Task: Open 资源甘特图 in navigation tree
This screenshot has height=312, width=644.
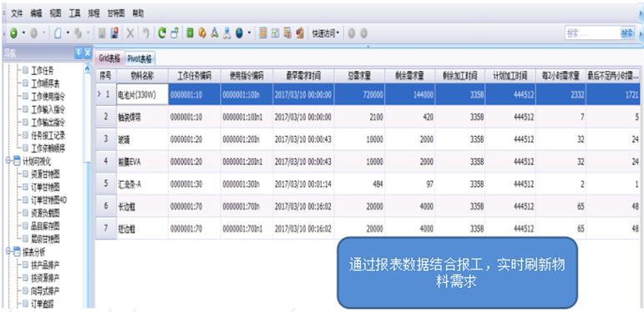Action: pos(45,174)
